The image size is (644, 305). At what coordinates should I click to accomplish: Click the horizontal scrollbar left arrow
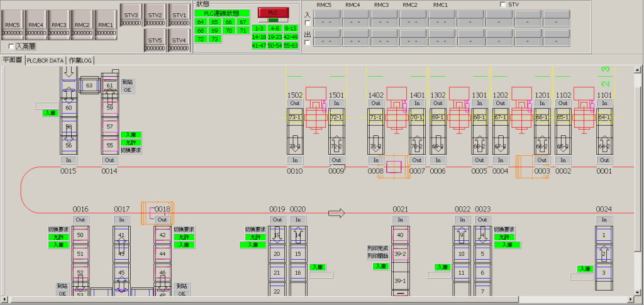[x=4, y=300]
